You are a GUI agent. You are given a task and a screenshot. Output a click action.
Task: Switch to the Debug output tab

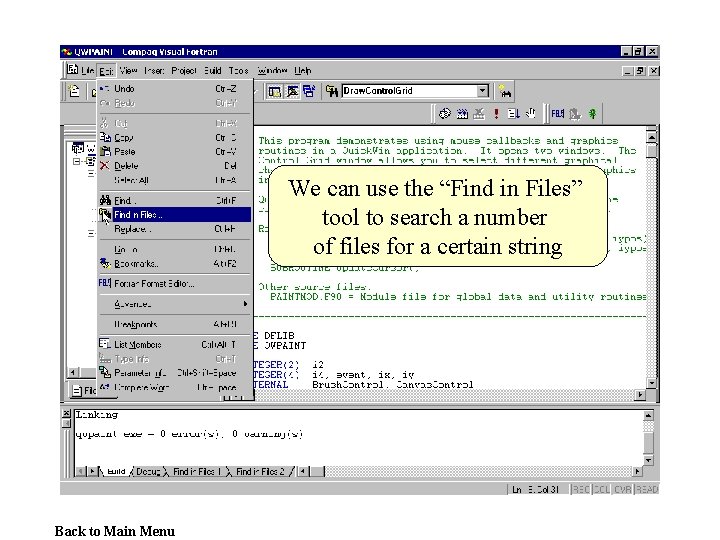[x=148, y=472]
